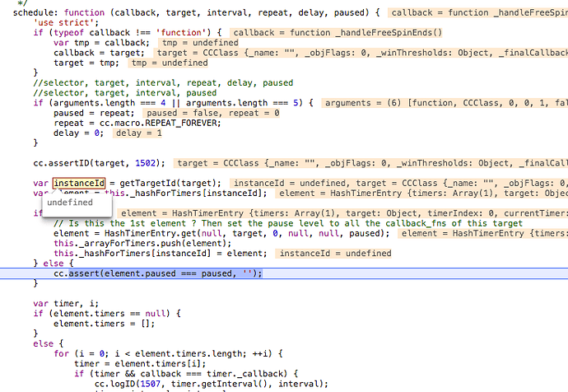Click the boxed instanceId variable in the var declaration
The width and height of the screenshot is (568, 392).
[x=79, y=184]
